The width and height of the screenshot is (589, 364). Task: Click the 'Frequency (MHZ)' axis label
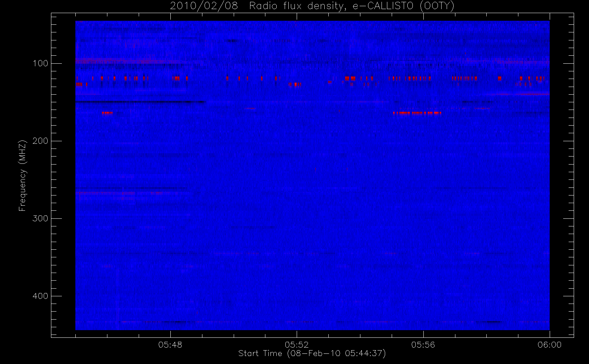coord(23,175)
